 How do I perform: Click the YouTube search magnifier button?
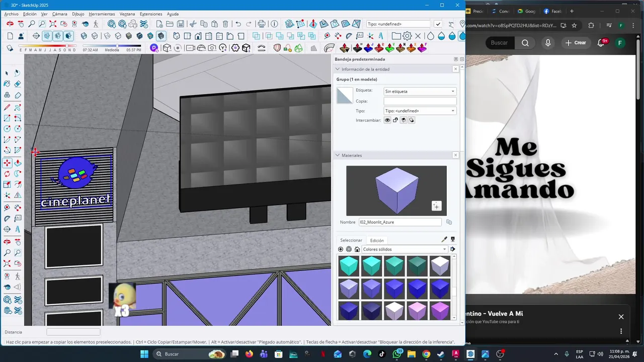pyautogui.click(x=525, y=43)
